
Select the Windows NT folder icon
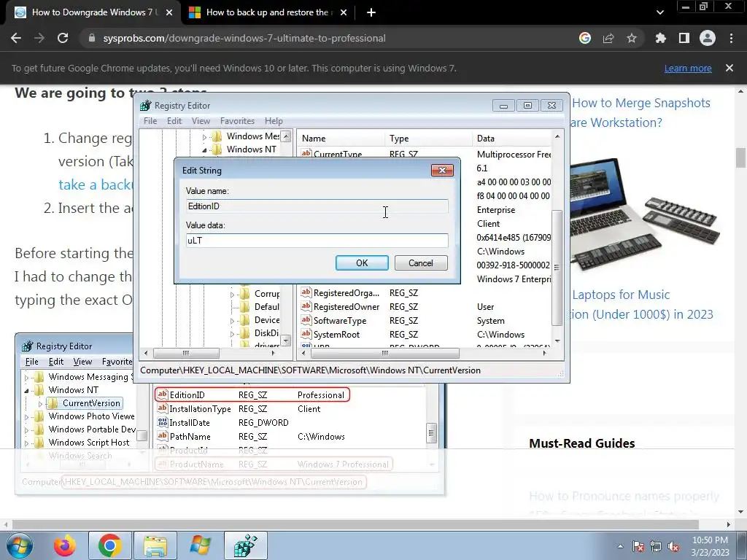point(217,149)
